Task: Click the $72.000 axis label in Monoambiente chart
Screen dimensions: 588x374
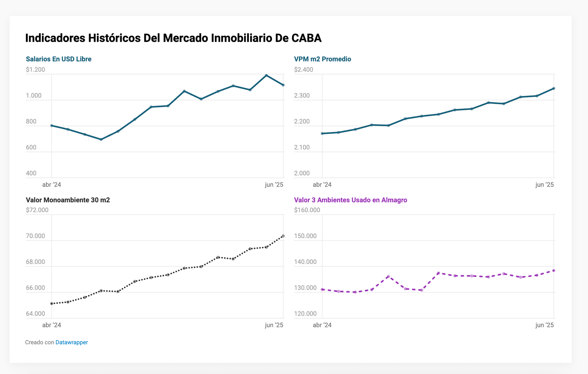Action: (37, 210)
